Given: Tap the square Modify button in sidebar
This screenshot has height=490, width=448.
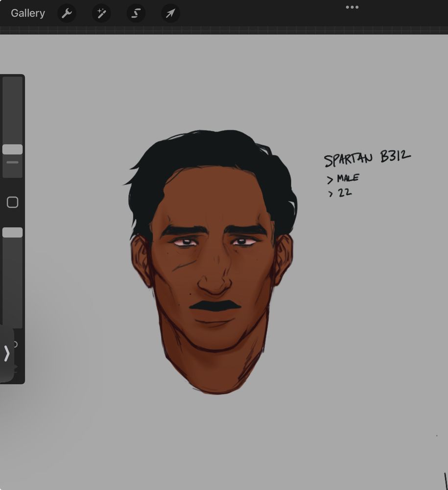Looking at the screenshot, I should (13, 202).
